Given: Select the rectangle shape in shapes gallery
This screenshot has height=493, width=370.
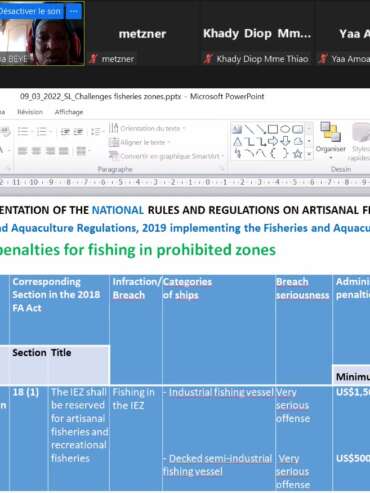Looking at the screenshot, I should (273, 129).
